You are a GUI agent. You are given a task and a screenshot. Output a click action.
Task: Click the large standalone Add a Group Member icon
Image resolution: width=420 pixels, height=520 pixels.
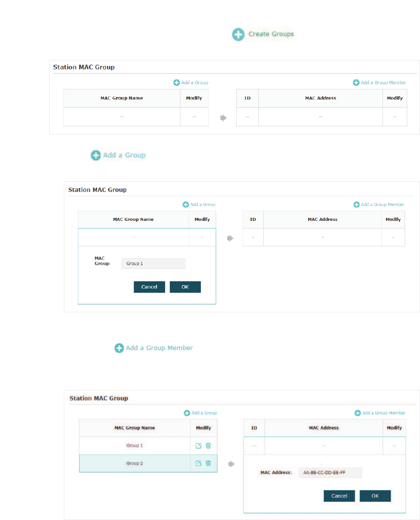pos(119,348)
